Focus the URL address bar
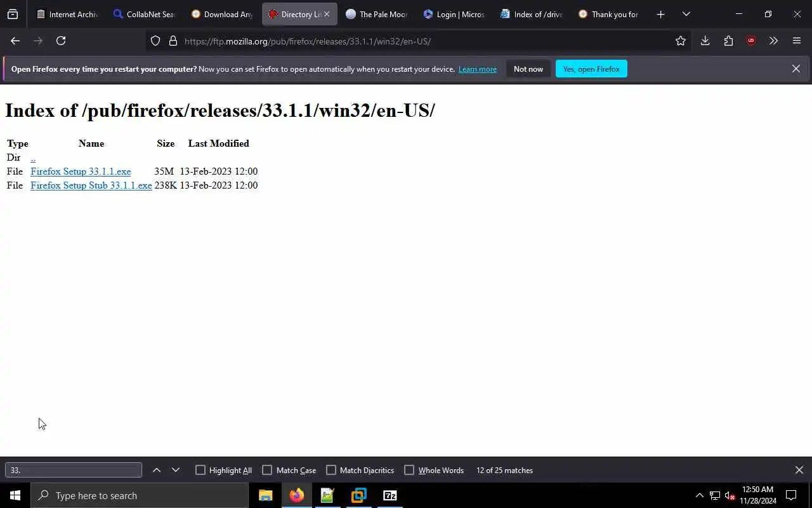The width and height of the screenshot is (812, 508). point(419,41)
